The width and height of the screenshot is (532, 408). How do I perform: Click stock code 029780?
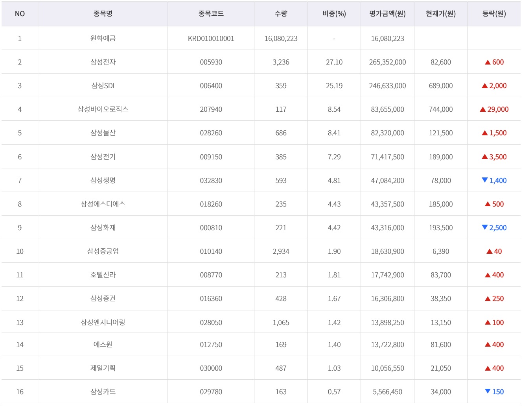211,392
